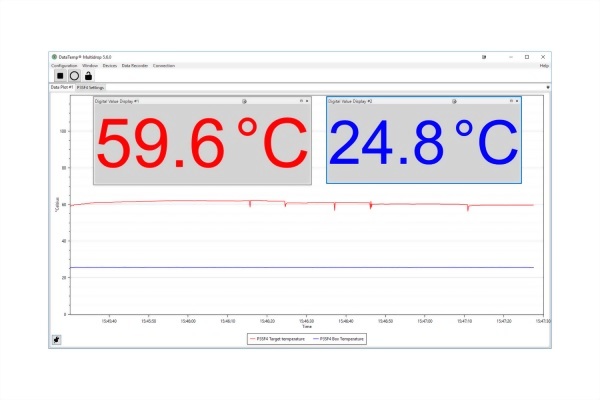Viewport: 600px width, 400px height.
Task: Expand the tab list dropdown arrow
Action: (546, 87)
